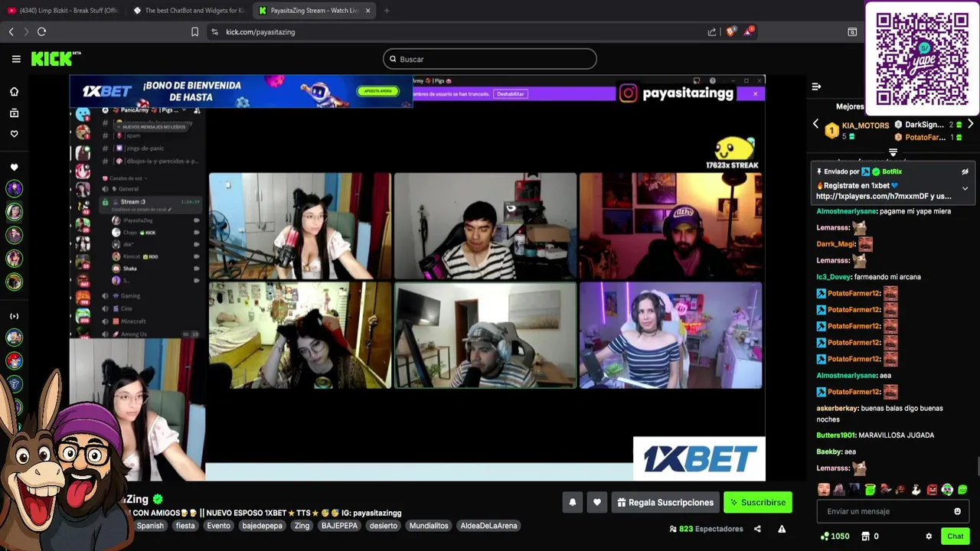The width and height of the screenshot is (980, 551).
Task: Report stream with the warning triangle
Action: [782, 529]
